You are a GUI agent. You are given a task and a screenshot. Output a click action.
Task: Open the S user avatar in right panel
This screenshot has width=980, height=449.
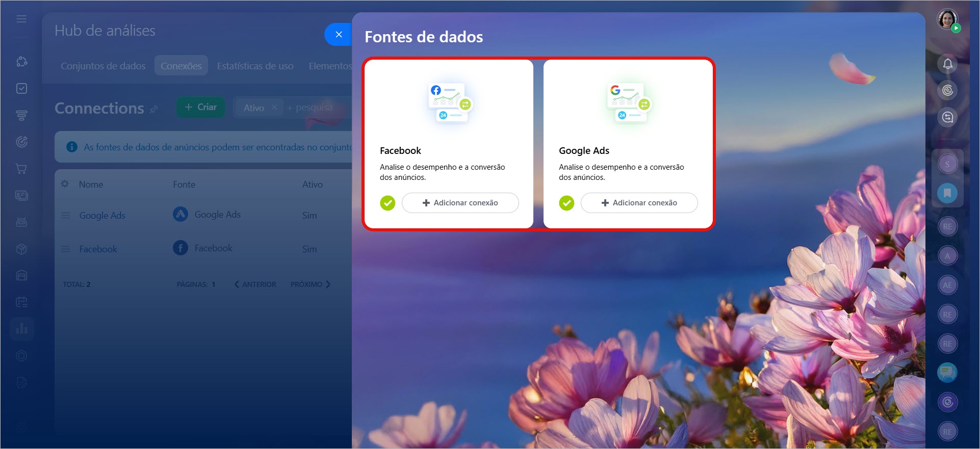[947, 164]
